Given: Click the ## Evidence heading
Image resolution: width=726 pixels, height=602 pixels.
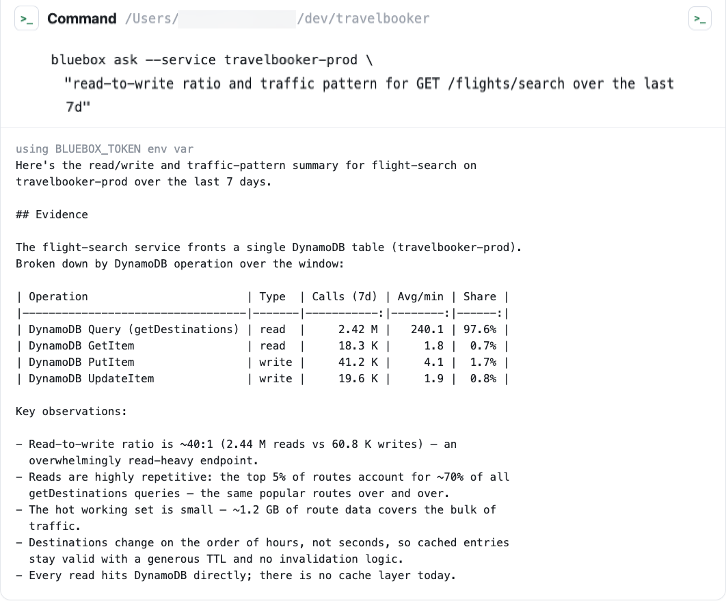Looking at the screenshot, I should pyautogui.click(x=52, y=214).
